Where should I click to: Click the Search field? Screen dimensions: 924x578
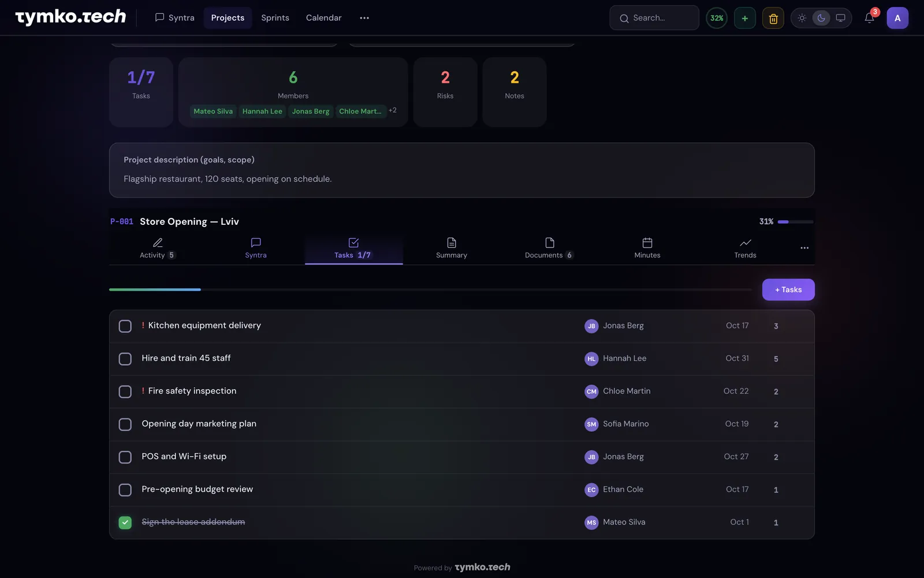654,18
